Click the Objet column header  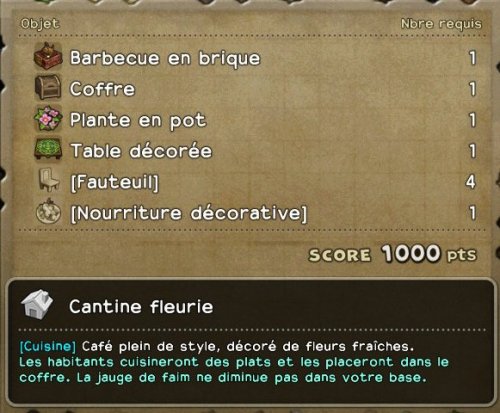[40, 24]
